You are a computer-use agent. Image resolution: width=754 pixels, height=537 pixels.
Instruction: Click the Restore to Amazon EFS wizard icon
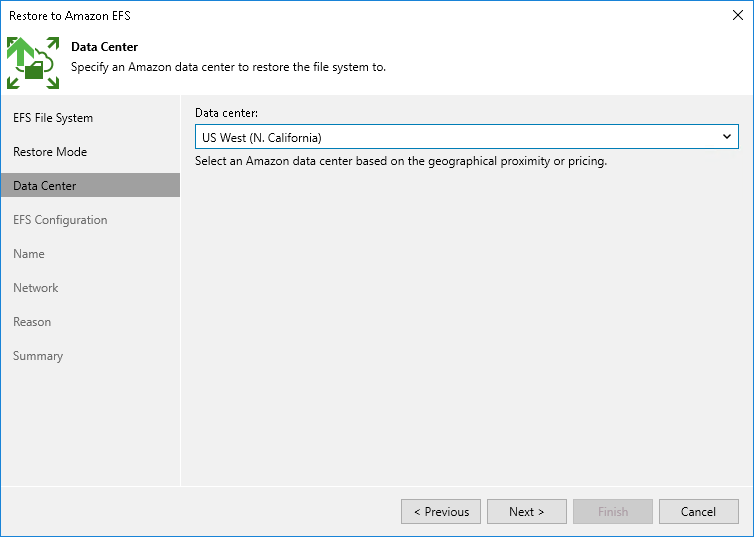point(31,62)
